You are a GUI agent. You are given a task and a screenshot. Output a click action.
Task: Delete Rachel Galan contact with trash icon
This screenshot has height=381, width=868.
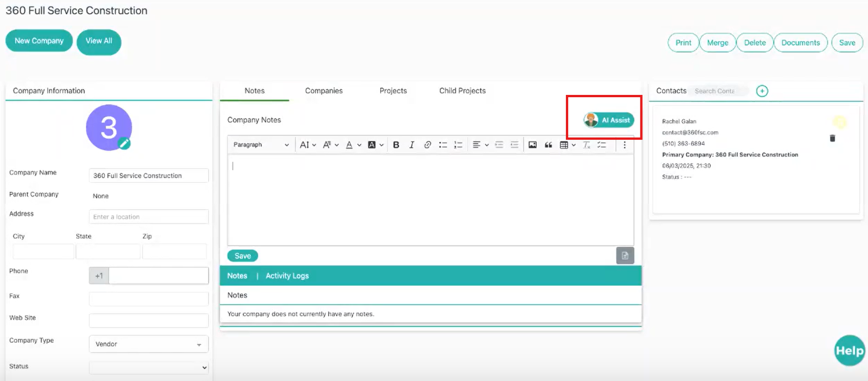tap(832, 138)
